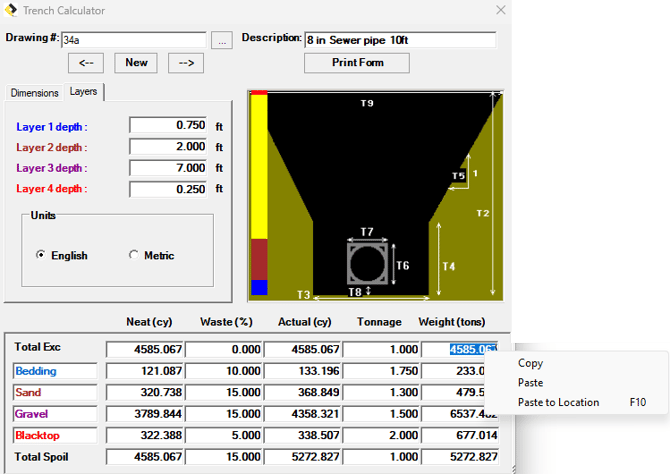Image resolution: width=670 pixels, height=474 pixels.
Task: Click Blacktop Waste value 5.000
Action: coord(223,435)
